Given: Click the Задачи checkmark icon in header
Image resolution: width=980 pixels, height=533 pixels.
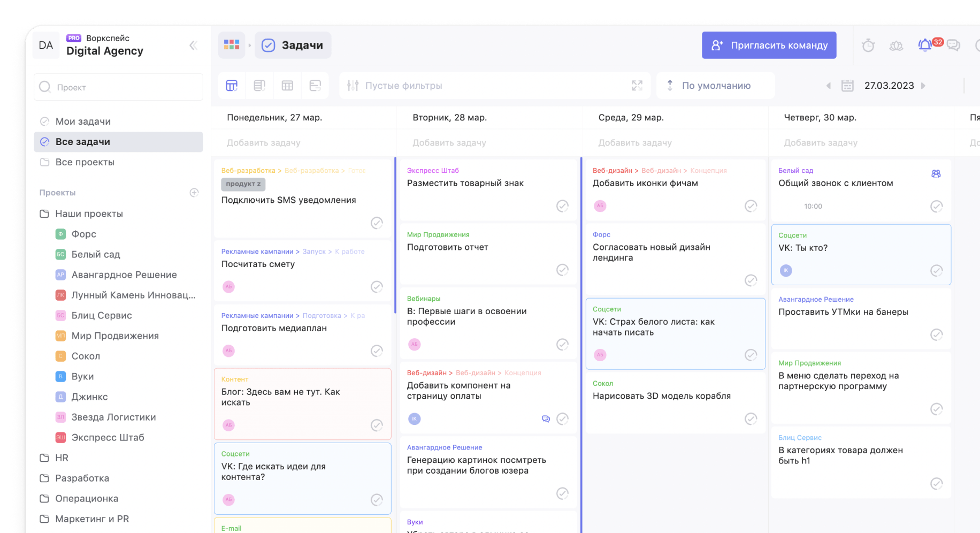Looking at the screenshot, I should (268, 45).
